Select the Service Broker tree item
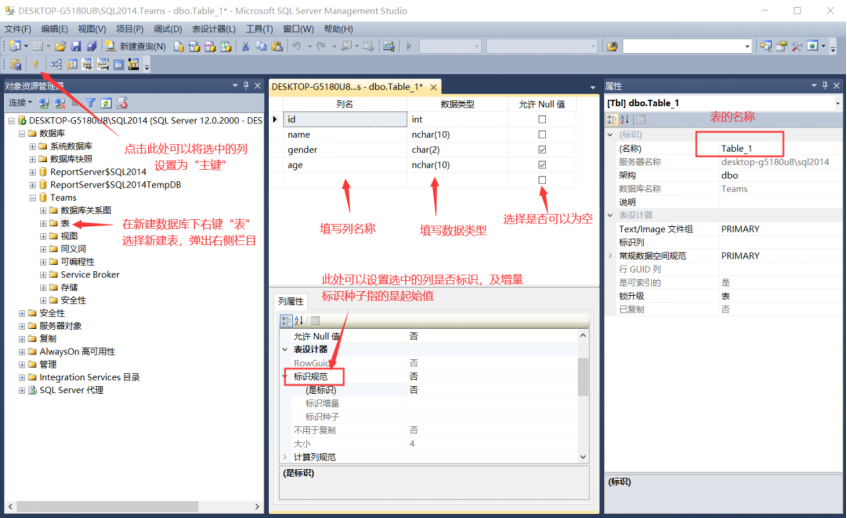This screenshot has width=847, height=518. [x=90, y=274]
